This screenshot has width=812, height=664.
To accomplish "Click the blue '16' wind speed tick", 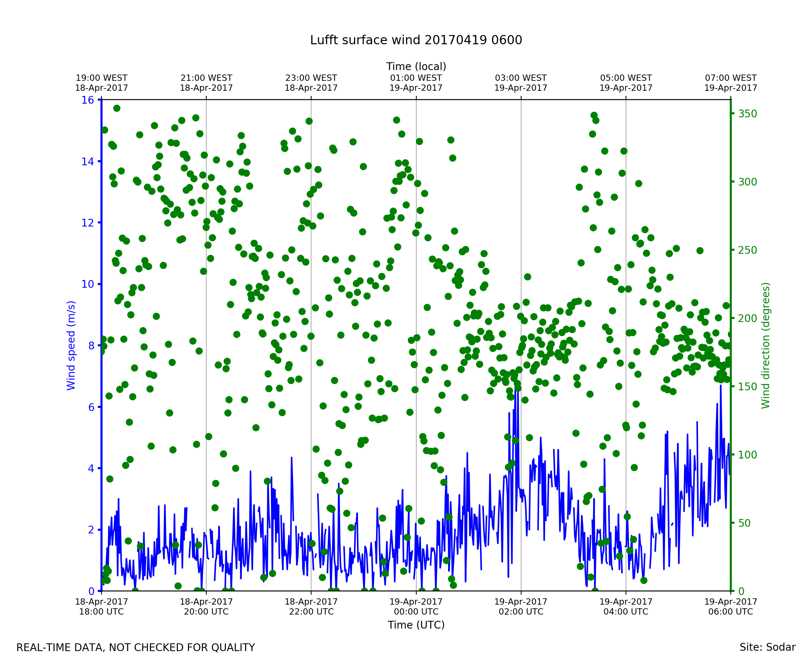I will pyautogui.click(x=87, y=100).
